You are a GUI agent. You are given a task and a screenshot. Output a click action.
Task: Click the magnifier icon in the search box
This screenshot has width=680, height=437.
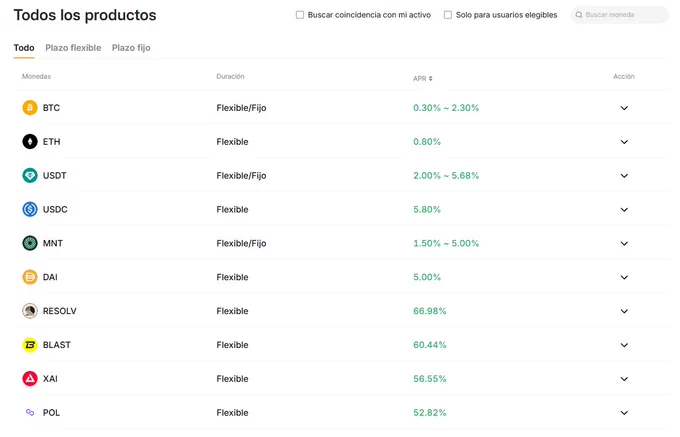tap(579, 15)
